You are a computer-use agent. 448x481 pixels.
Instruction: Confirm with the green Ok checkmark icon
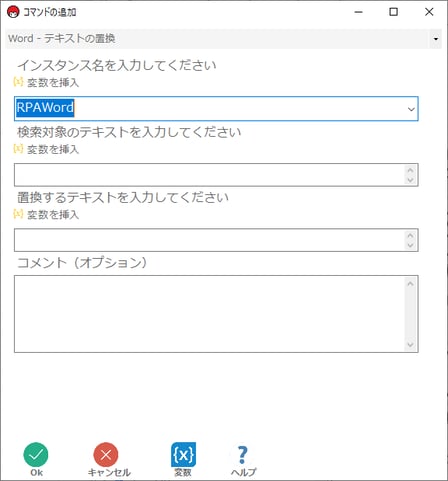36,455
